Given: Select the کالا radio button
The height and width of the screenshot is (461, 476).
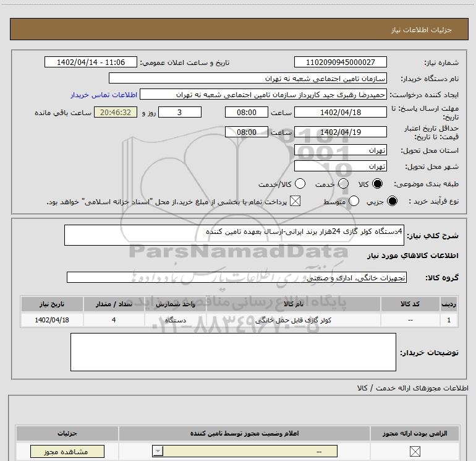Looking at the screenshot, I should tap(377, 184).
